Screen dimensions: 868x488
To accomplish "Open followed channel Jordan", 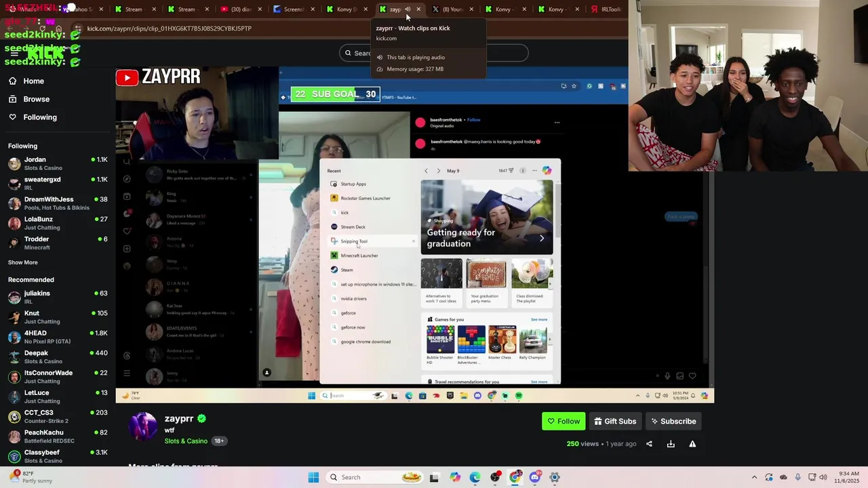I will [58, 163].
